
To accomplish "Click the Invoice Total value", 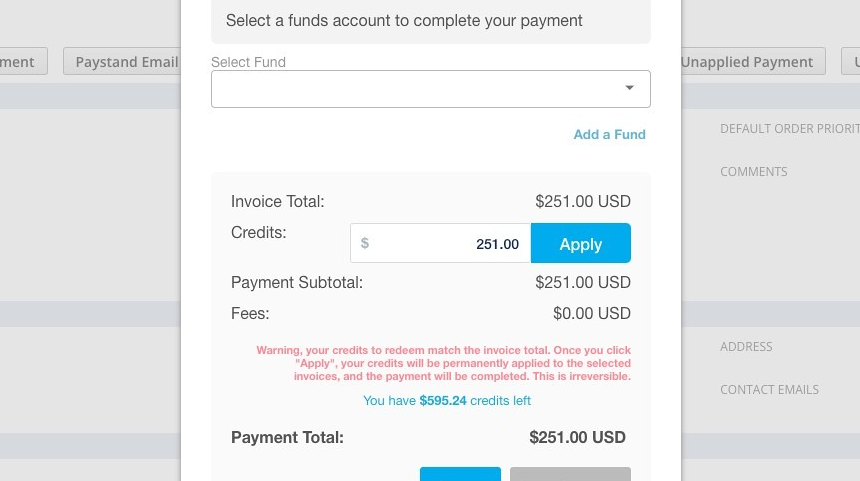I will [582, 201].
